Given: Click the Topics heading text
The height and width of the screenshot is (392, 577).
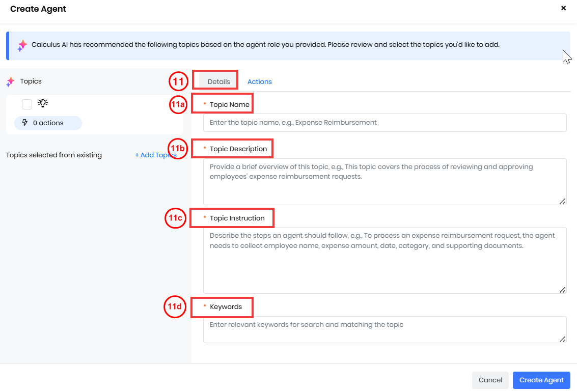Looking at the screenshot, I should tap(31, 81).
